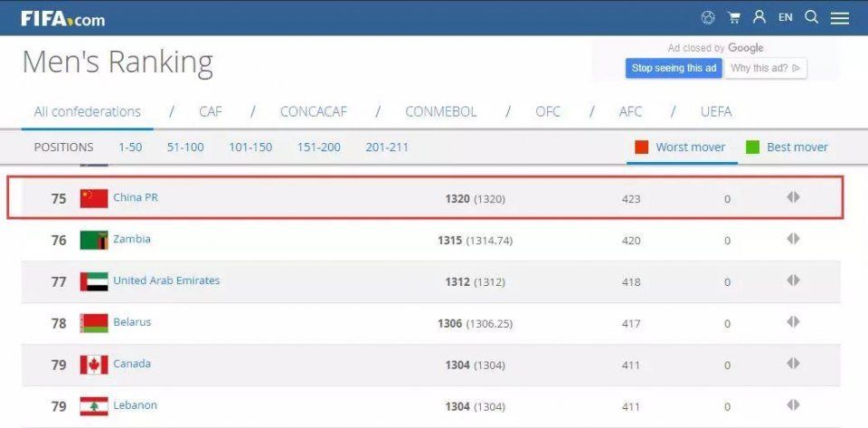Click the China PR flag icon
The image size is (868, 428).
(x=94, y=198)
